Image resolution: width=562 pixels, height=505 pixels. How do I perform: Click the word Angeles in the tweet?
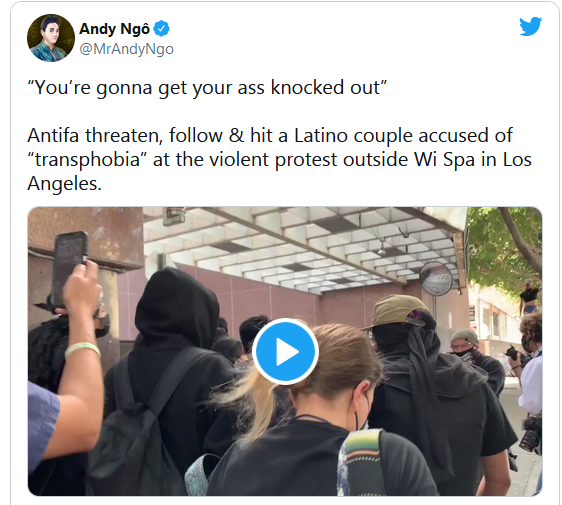tap(65, 184)
